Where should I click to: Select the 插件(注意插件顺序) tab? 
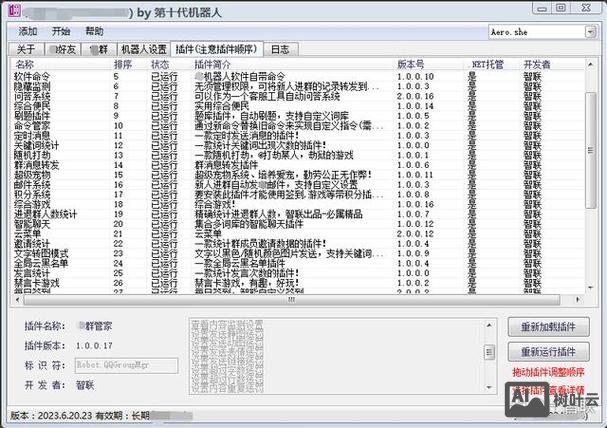[x=217, y=49]
